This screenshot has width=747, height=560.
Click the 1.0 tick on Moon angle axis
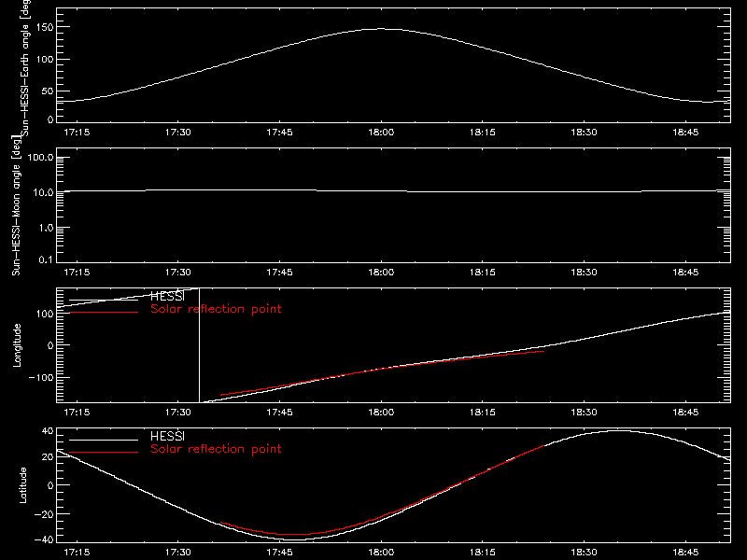46,228
